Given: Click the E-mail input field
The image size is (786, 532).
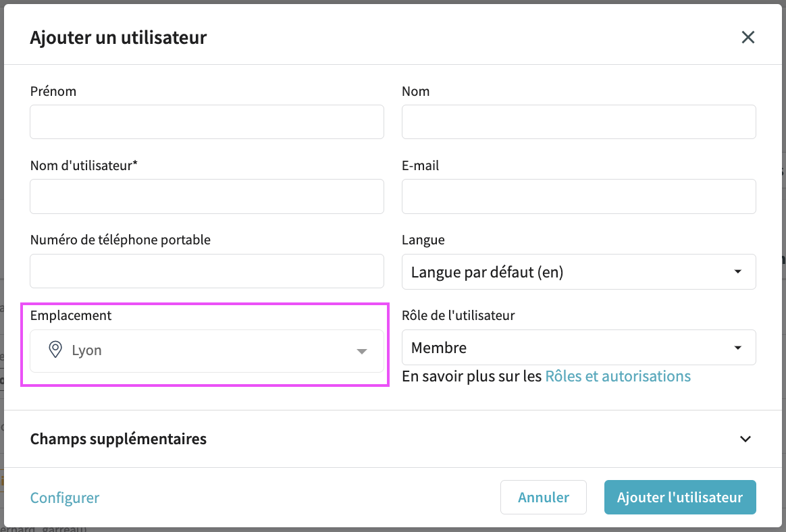Looking at the screenshot, I should (578, 196).
